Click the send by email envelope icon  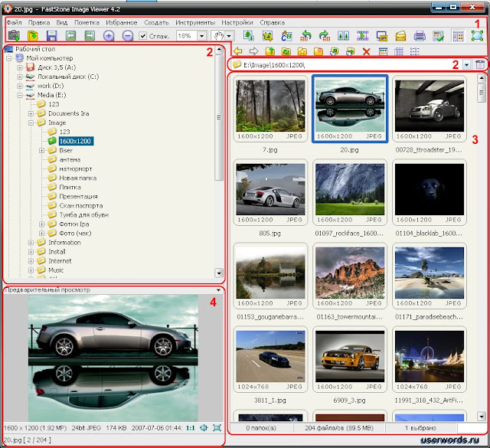tap(400, 36)
